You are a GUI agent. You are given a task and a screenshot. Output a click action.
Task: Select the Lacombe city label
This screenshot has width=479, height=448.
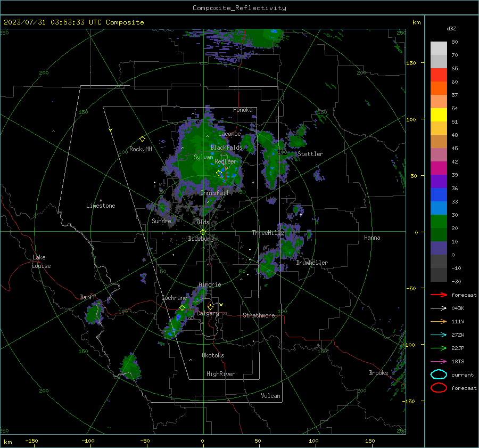click(x=229, y=134)
